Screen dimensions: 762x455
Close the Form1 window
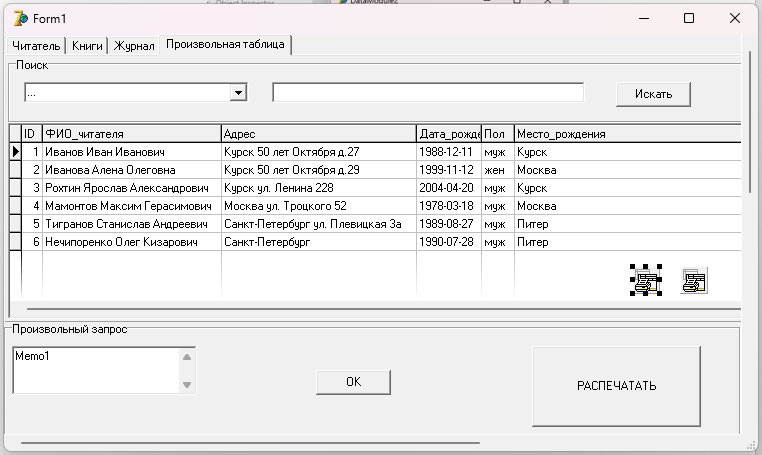(735, 18)
